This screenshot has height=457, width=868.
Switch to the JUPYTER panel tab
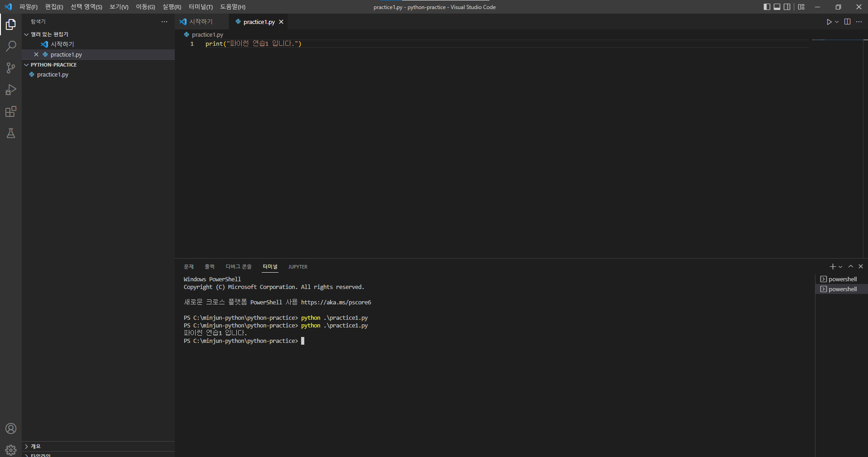(x=298, y=267)
